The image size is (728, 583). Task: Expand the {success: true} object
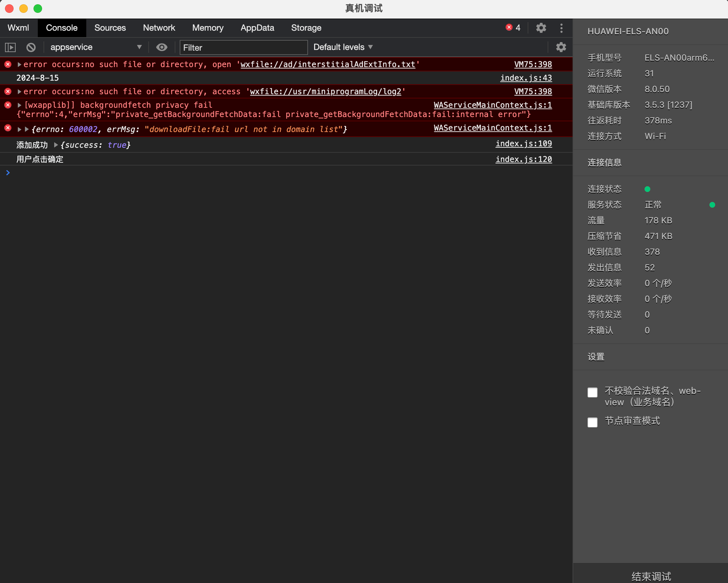56,145
